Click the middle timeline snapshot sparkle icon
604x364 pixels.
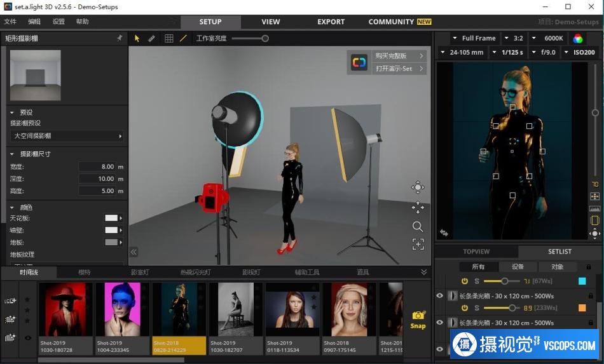point(10,319)
